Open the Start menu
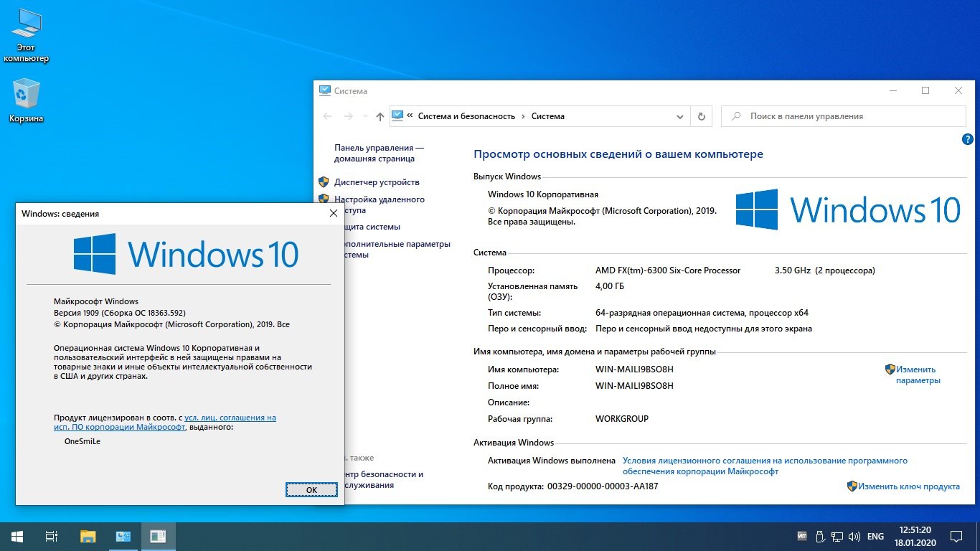 point(17,536)
